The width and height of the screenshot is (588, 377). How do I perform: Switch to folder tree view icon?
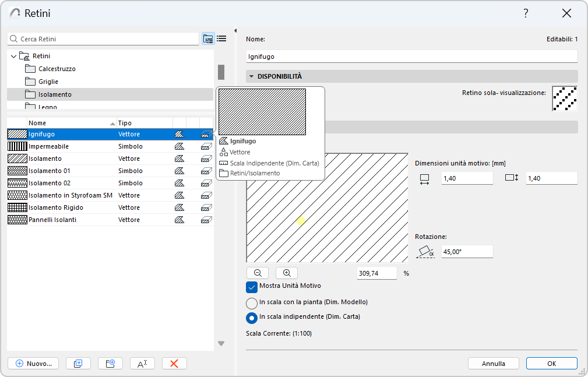coord(208,39)
